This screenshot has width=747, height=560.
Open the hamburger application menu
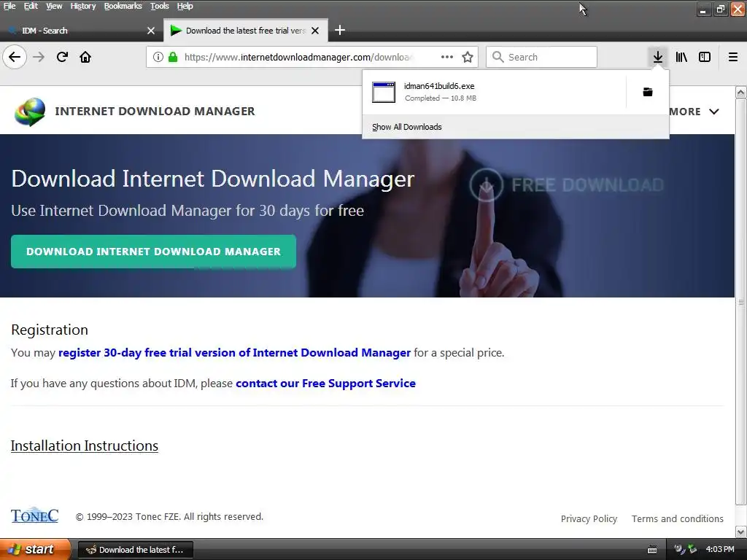coord(733,57)
